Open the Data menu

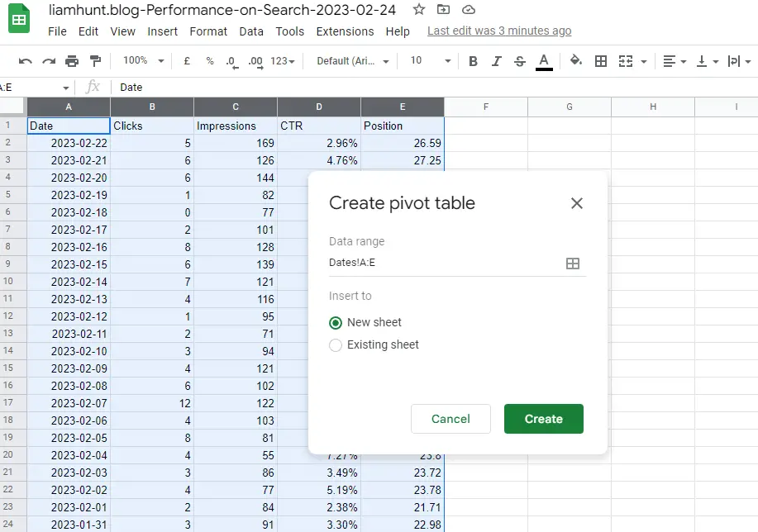click(x=251, y=31)
